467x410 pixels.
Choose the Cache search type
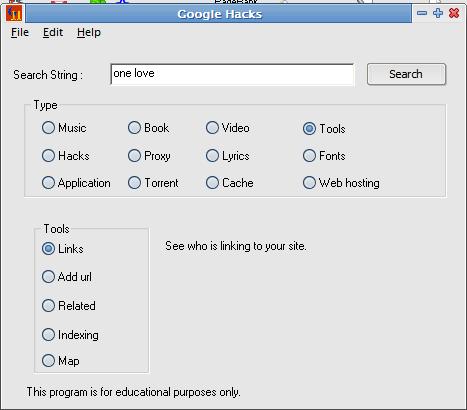[230, 183]
